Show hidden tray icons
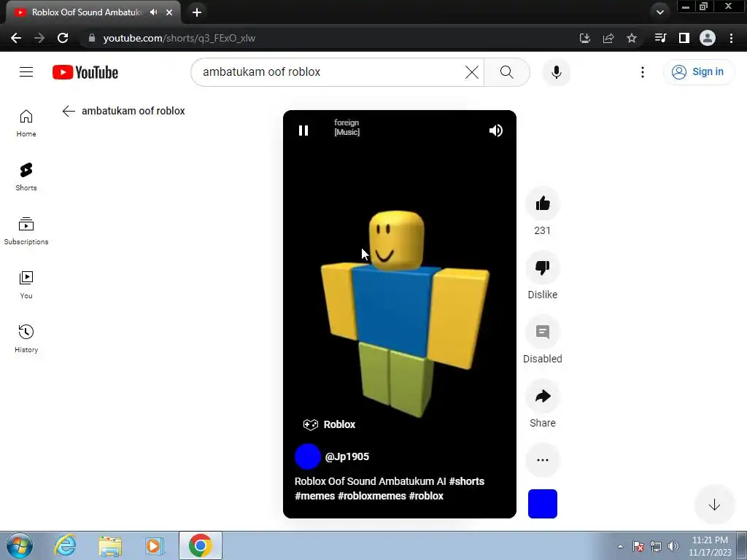 (620, 546)
